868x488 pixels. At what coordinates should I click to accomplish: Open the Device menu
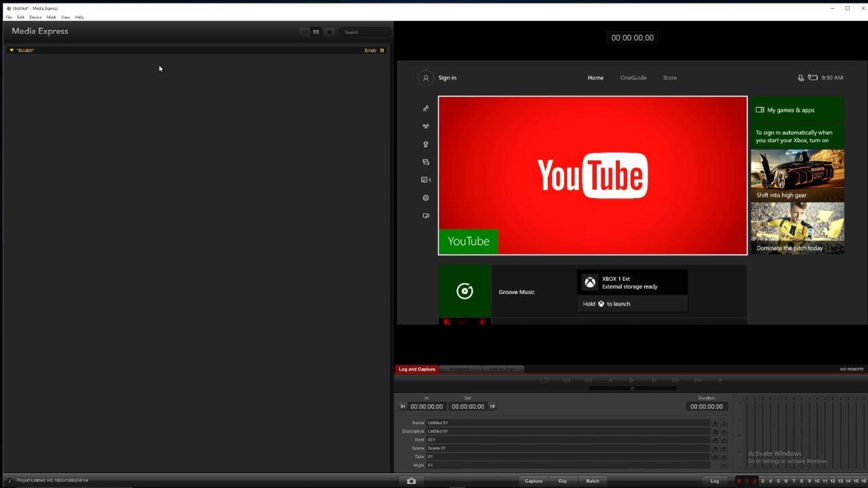click(x=35, y=17)
